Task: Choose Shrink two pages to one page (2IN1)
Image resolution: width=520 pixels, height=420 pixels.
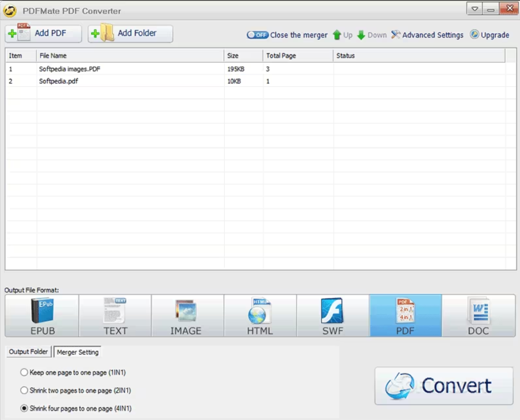Action: pyautogui.click(x=76, y=390)
